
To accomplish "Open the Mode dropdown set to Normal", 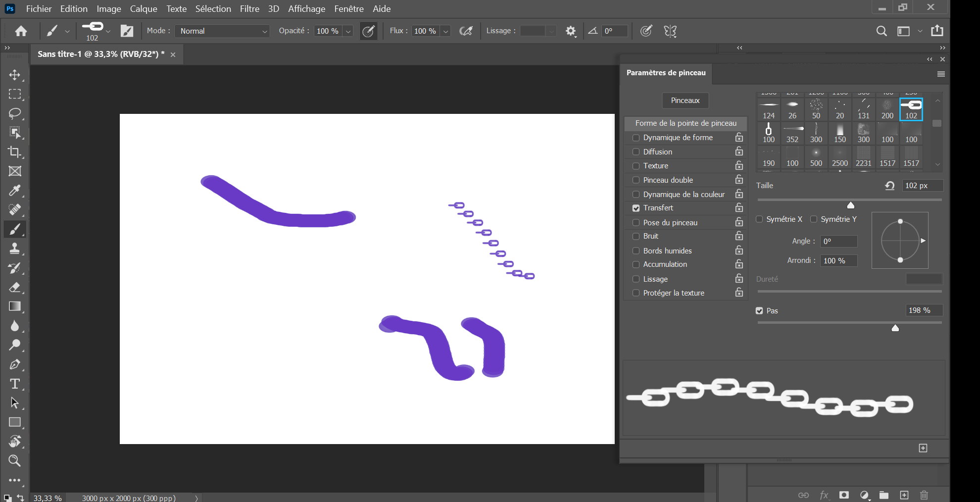I will (x=221, y=31).
